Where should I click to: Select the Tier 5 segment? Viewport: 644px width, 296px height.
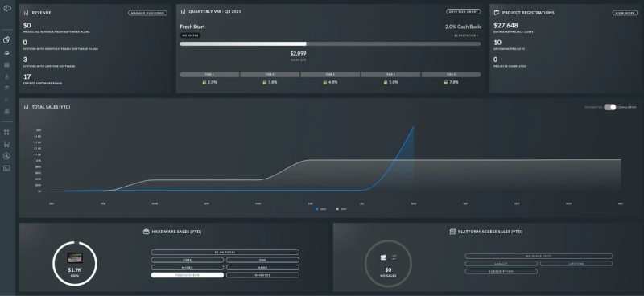451,75
